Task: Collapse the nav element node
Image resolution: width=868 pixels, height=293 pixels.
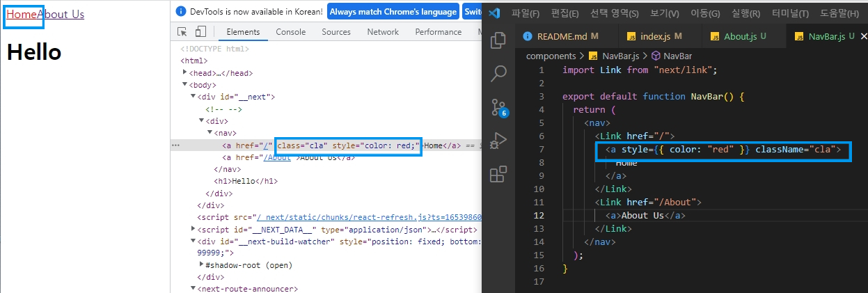Action: tap(210, 133)
